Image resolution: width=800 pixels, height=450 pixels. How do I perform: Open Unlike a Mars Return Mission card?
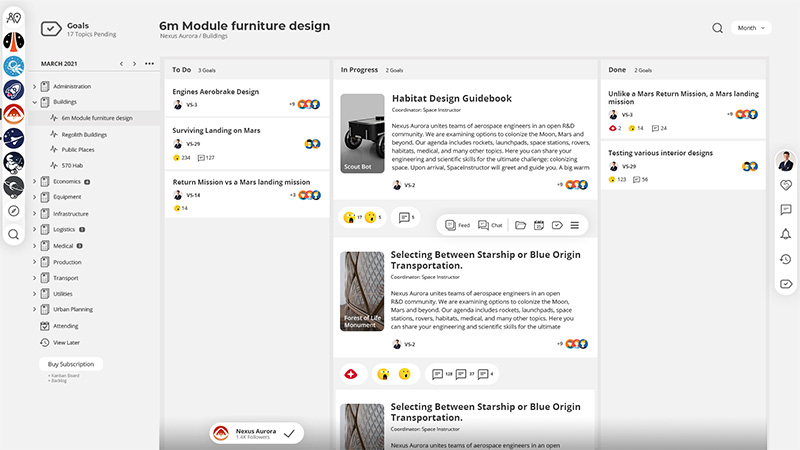683,109
